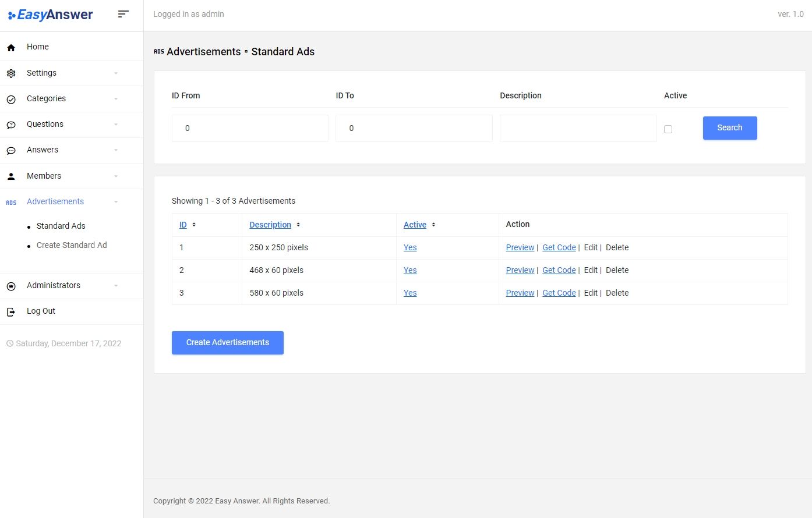Click the Settings gear icon
Viewport: 812px width, 518px height.
pyautogui.click(x=11, y=73)
